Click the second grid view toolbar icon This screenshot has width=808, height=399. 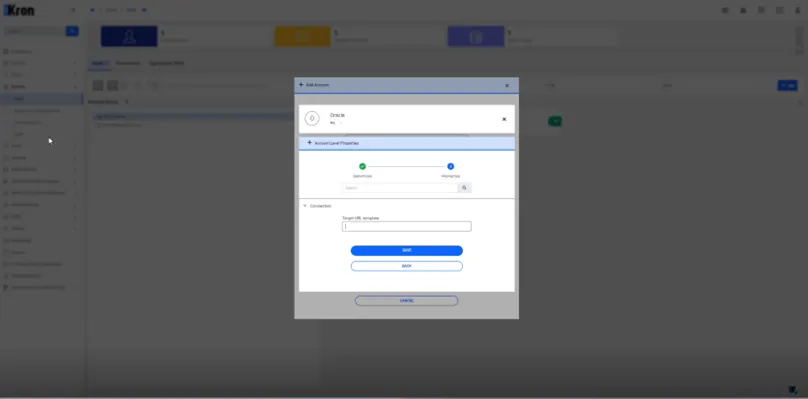(x=112, y=86)
